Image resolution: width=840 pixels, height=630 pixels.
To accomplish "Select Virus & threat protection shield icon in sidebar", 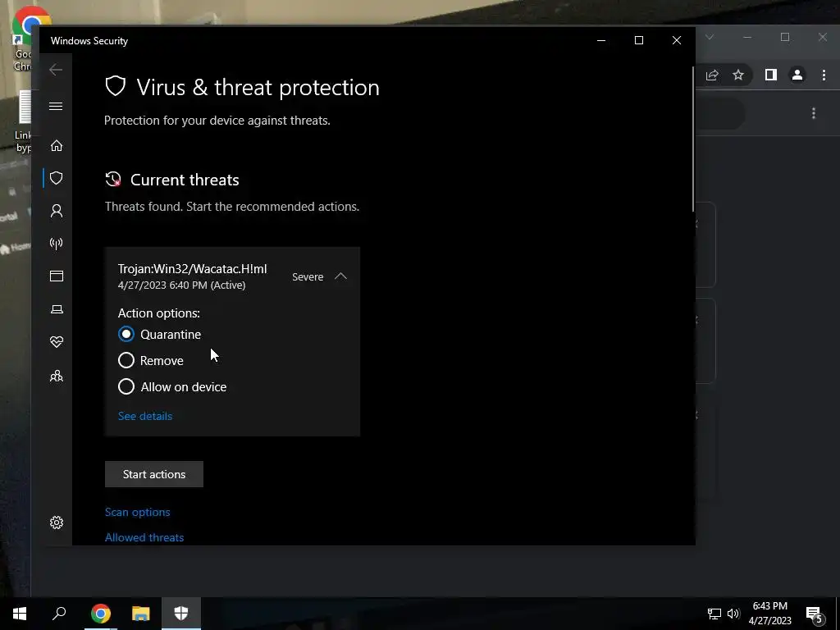I will tap(57, 178).
